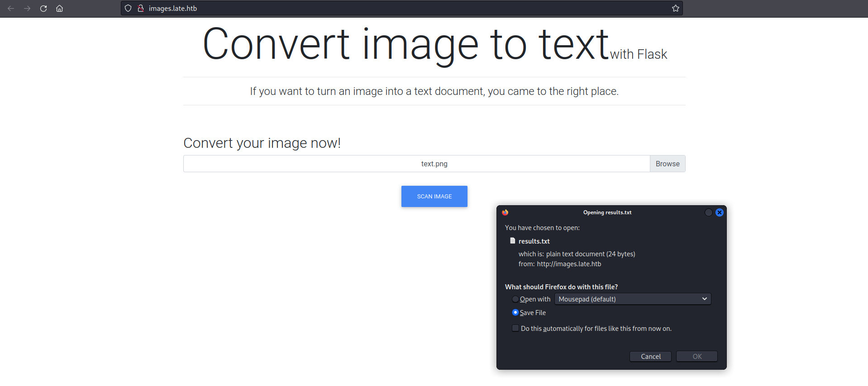This screenshot has width=868, height=386.
Task: Click the browser forward arrow
Action: (27, 9)
